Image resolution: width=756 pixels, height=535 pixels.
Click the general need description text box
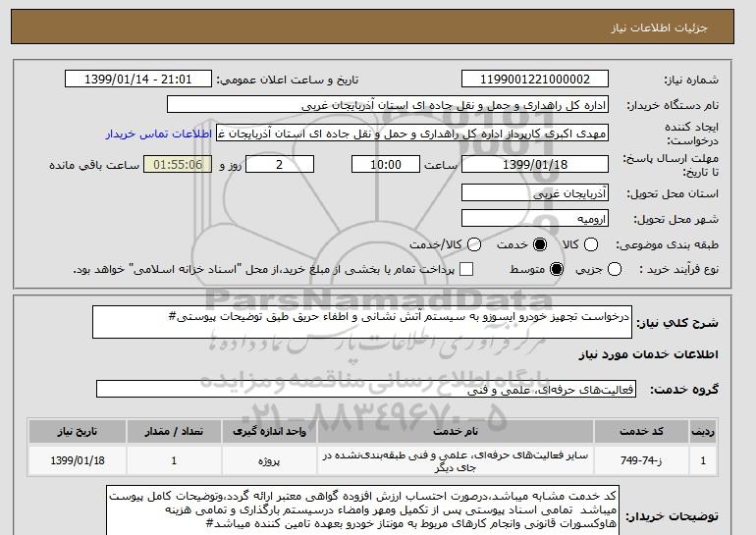point(362,322)
